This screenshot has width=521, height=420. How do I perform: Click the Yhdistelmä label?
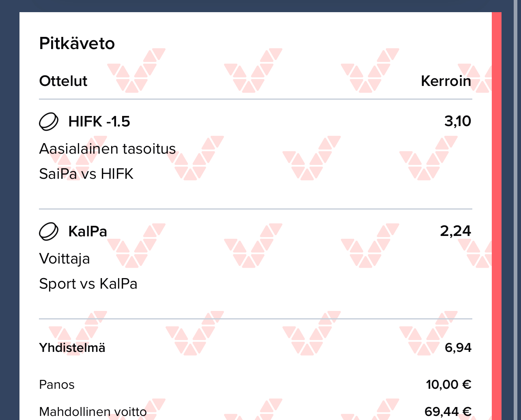[x=72, y=348]
